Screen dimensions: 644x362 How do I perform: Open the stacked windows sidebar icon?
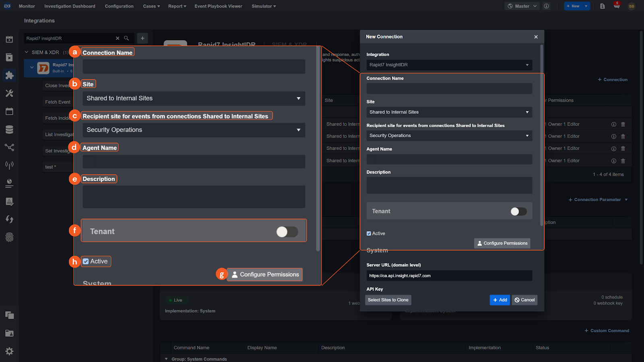coord(9,315)
